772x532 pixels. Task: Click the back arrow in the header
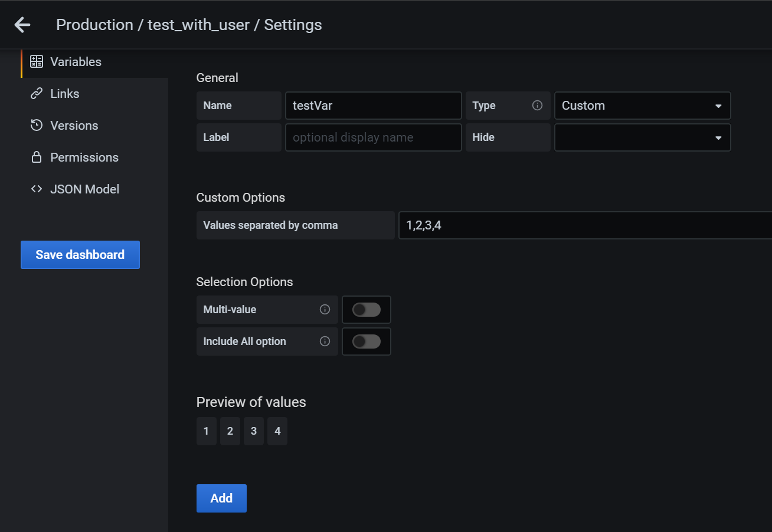pos(22,24)
